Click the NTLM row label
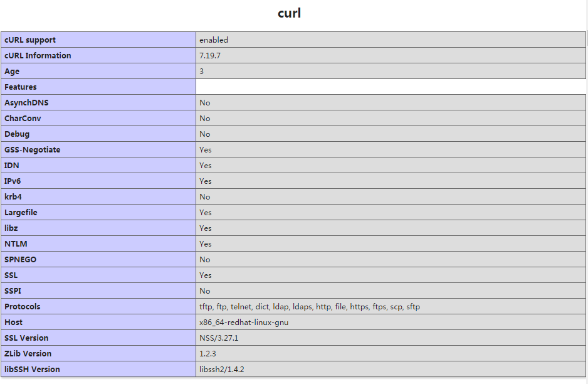588x384 pixels. (x=16, y=244)
